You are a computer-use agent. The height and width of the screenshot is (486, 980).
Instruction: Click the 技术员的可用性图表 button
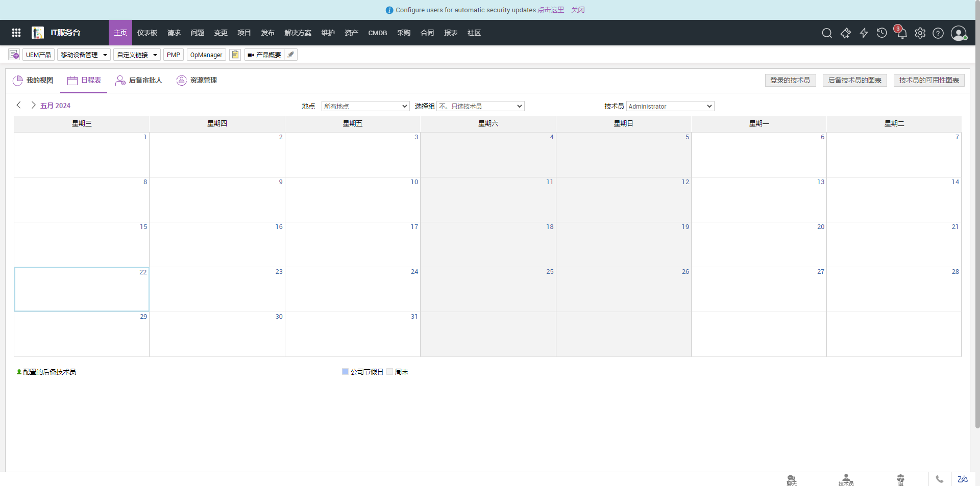coord(928,80)
